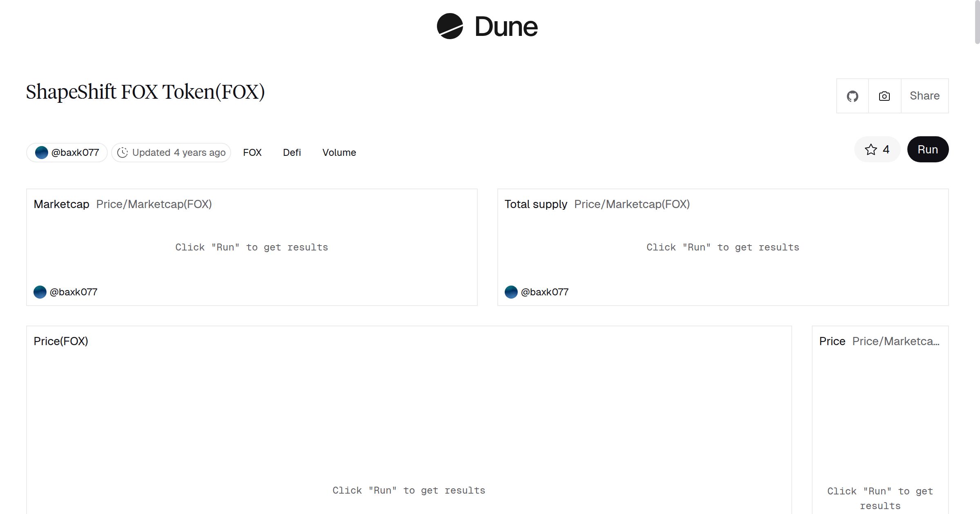Click the clock icon beside Updated
This screenshot has height=514, width=980.
(122, 153)
